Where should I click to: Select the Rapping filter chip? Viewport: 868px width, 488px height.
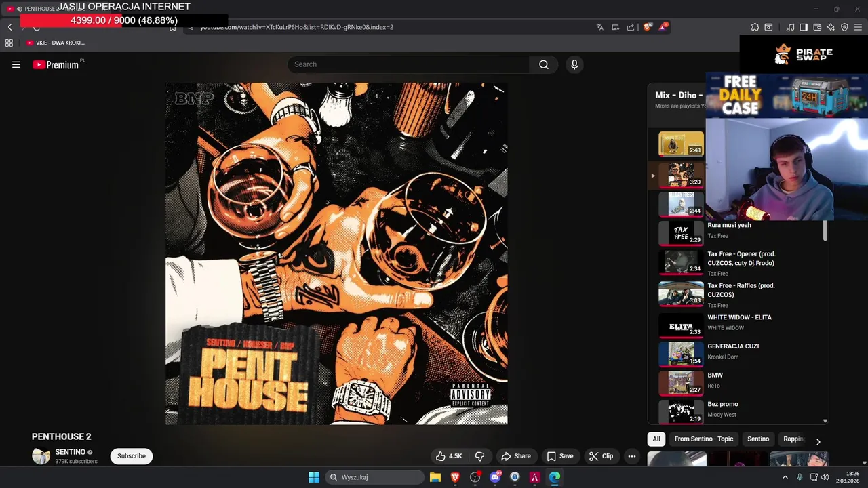pyautogui.click(x=793, y=439)
